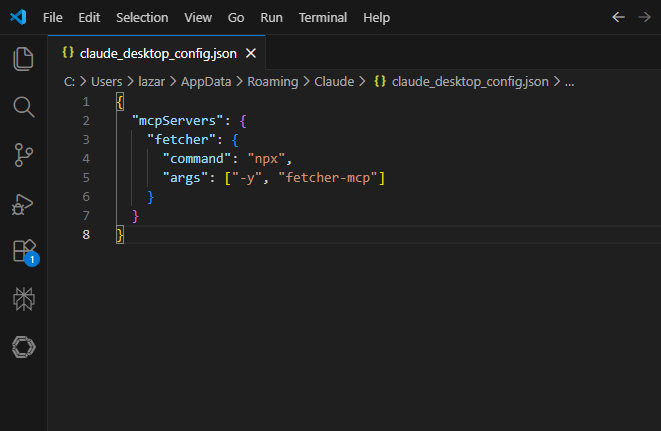Click the "mcpServers" key text

(177, 121)
